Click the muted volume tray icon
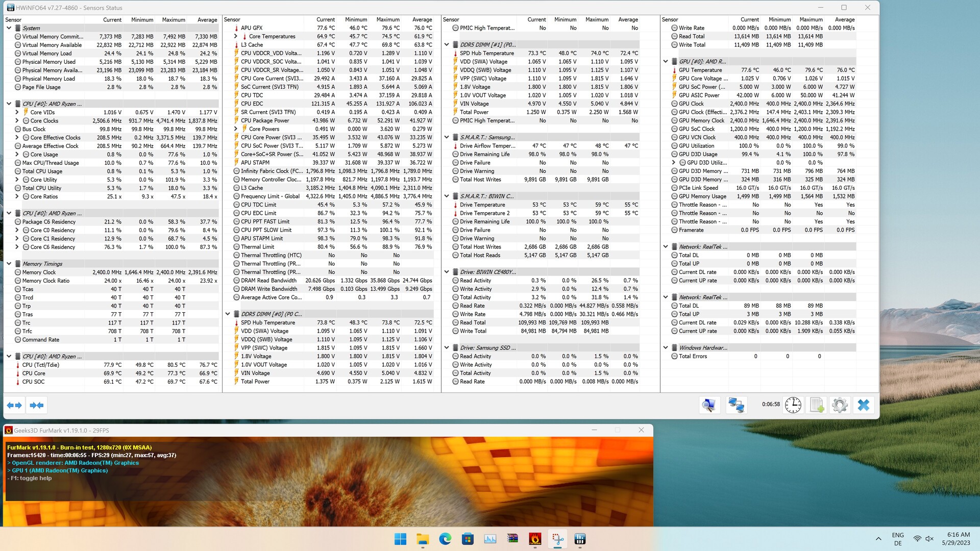 [929, 539]
